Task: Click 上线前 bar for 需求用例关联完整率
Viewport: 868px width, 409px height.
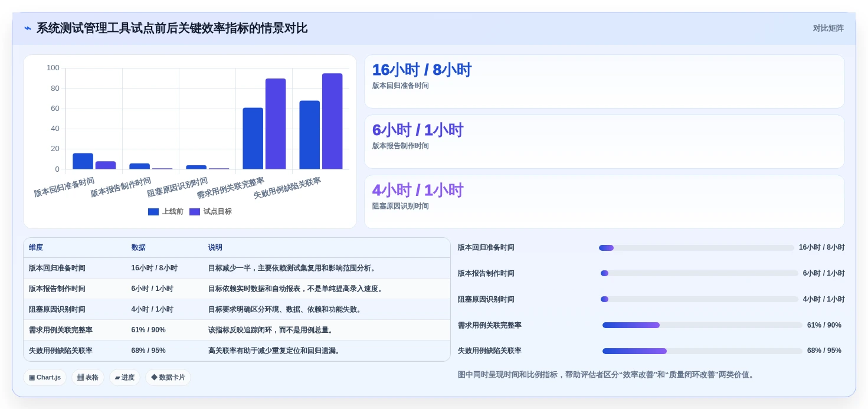Action: (x=253, y=139)
